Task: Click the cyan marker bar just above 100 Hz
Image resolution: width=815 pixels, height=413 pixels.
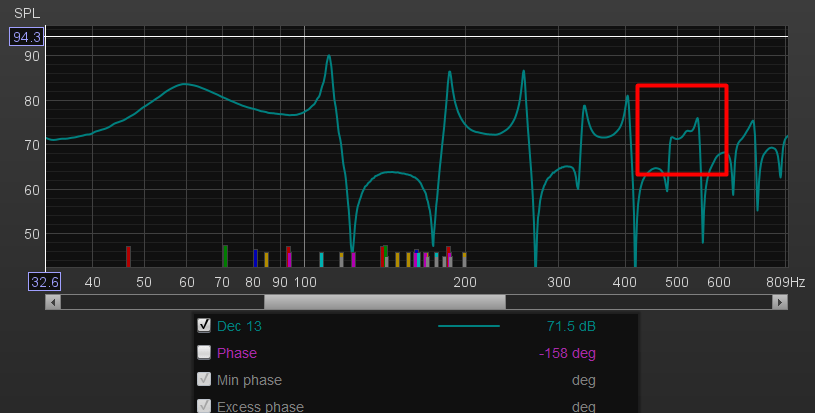Action: pyautogui.click(x=322, y=260)
